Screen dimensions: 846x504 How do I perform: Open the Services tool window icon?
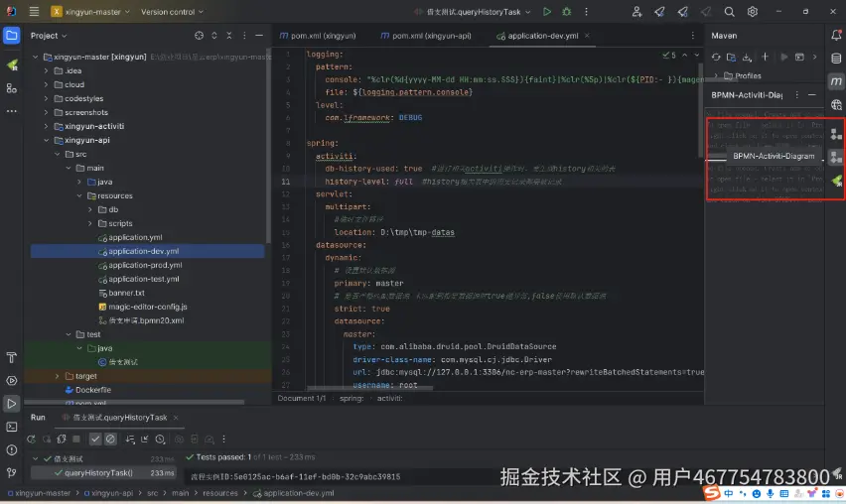[x=11, y=381]
